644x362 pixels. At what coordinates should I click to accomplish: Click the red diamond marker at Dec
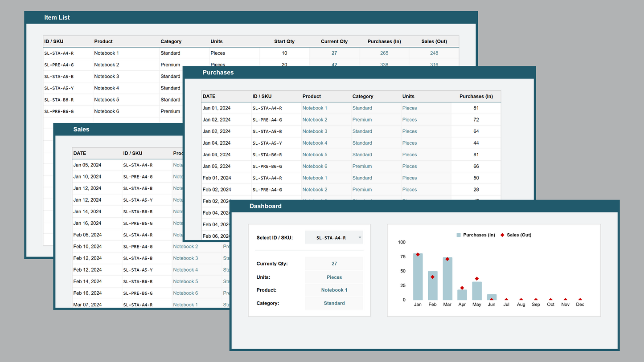pos(580,299)
